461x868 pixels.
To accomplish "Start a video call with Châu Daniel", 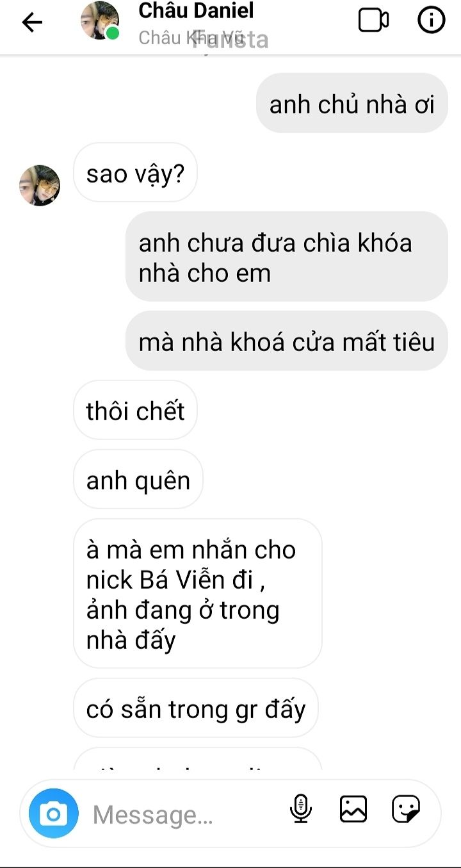I will coord(373,20).
